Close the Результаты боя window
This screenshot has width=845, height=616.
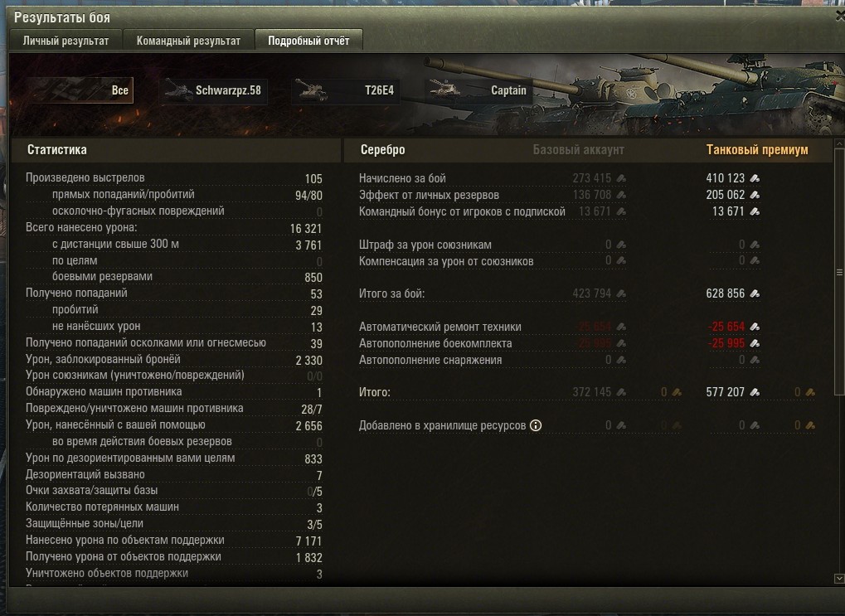[x=840, y=17]
